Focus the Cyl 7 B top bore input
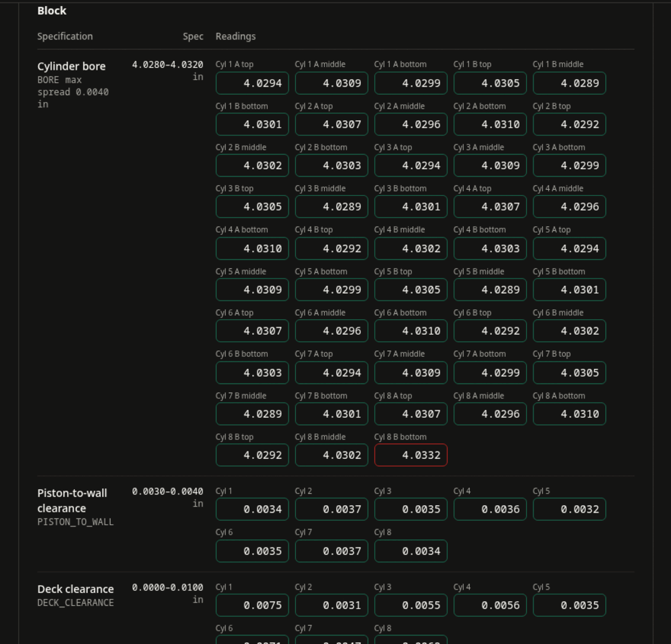 click(569, 373)
